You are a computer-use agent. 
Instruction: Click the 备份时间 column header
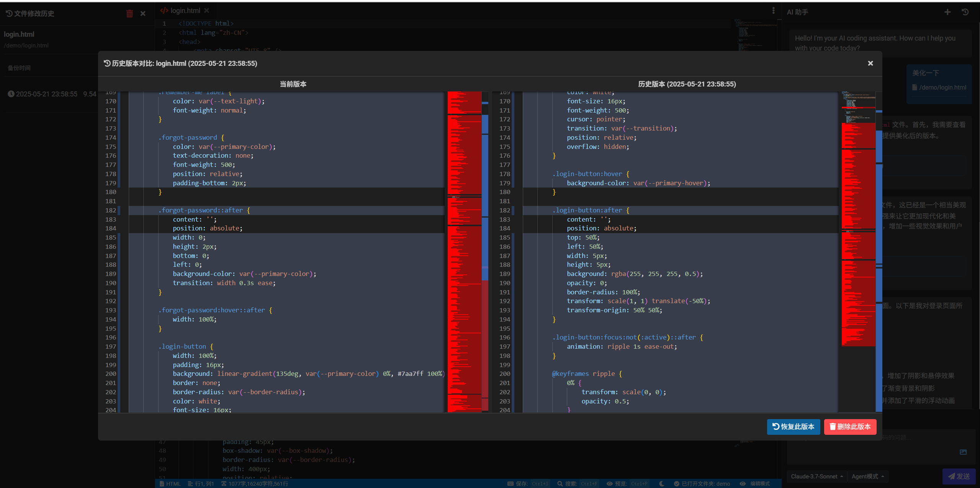click(19, 68)
